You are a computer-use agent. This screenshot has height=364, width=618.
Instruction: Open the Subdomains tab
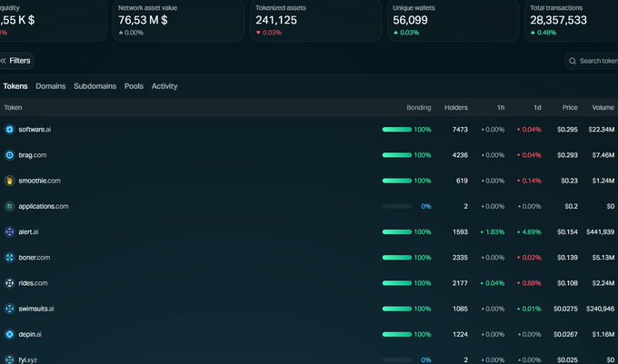click(x=95, y=86)
